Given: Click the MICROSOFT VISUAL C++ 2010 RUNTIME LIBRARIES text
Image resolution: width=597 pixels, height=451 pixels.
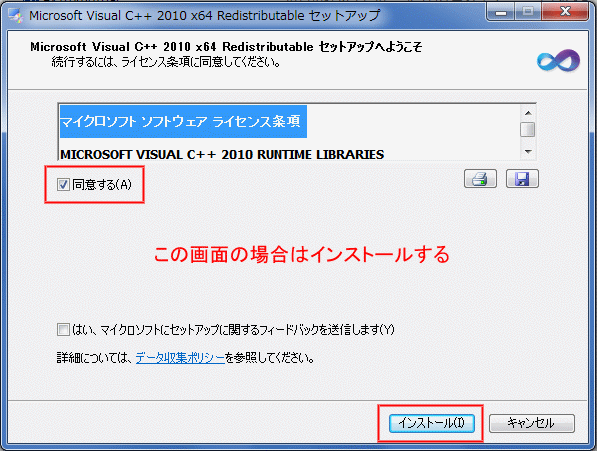Looking at the screenshot, I should click(x=222, y=155).
